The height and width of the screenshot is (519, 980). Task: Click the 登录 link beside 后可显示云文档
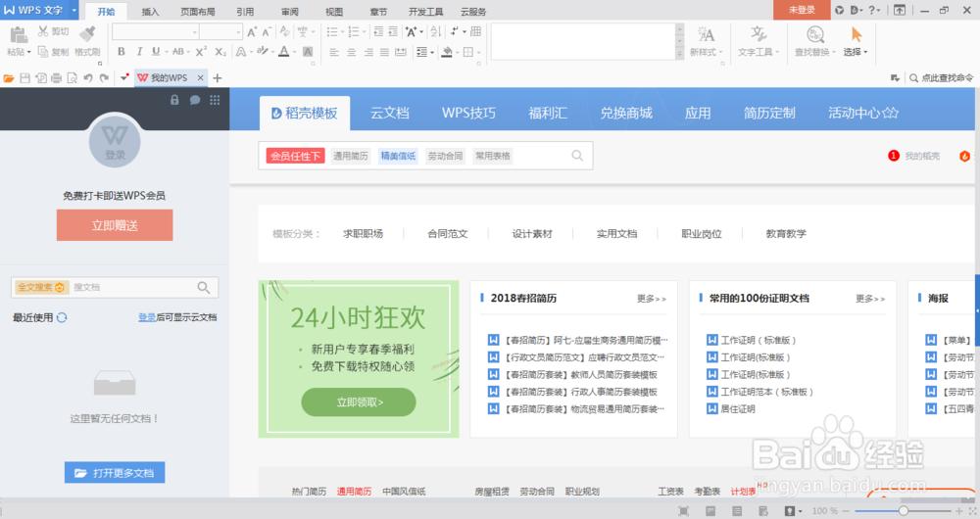coord(147,317)
